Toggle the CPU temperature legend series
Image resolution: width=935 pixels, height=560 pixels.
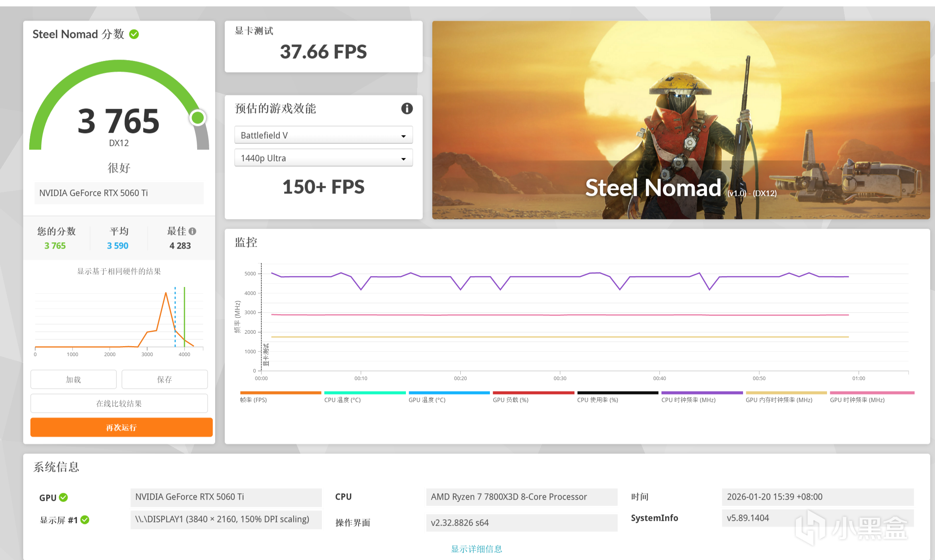342,400
